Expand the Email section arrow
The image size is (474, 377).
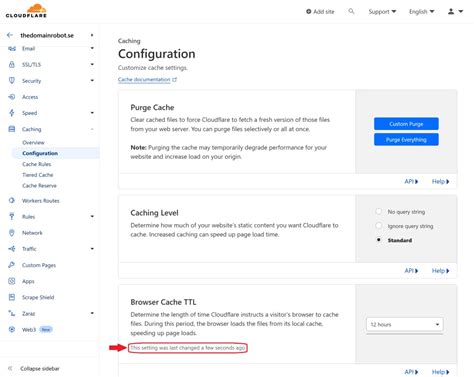click(92, 48)
